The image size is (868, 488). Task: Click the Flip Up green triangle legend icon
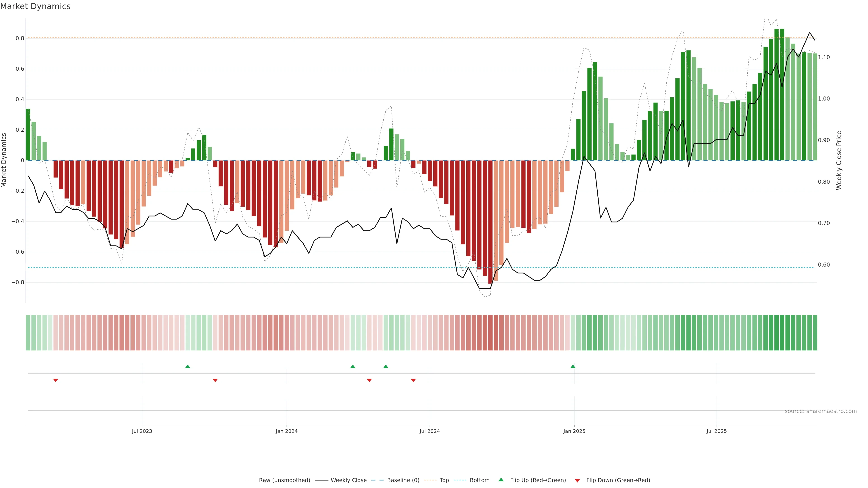tap(501, 480)
